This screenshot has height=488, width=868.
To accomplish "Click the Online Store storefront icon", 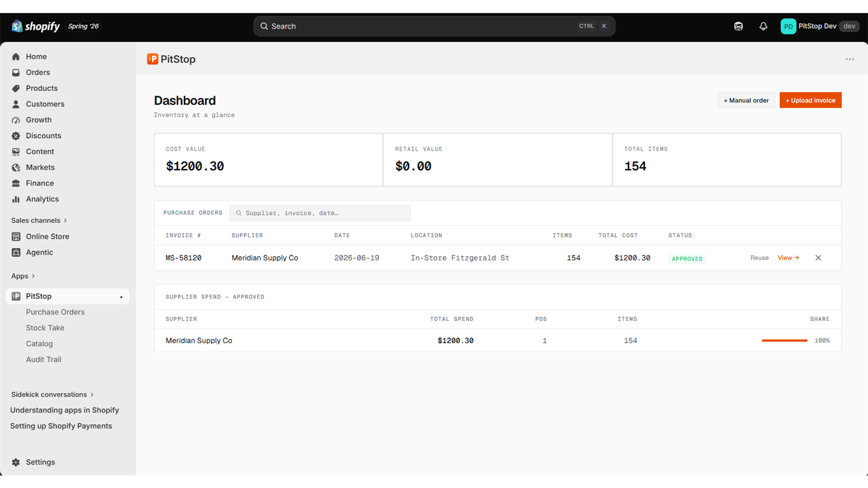I will pos(16,236).
